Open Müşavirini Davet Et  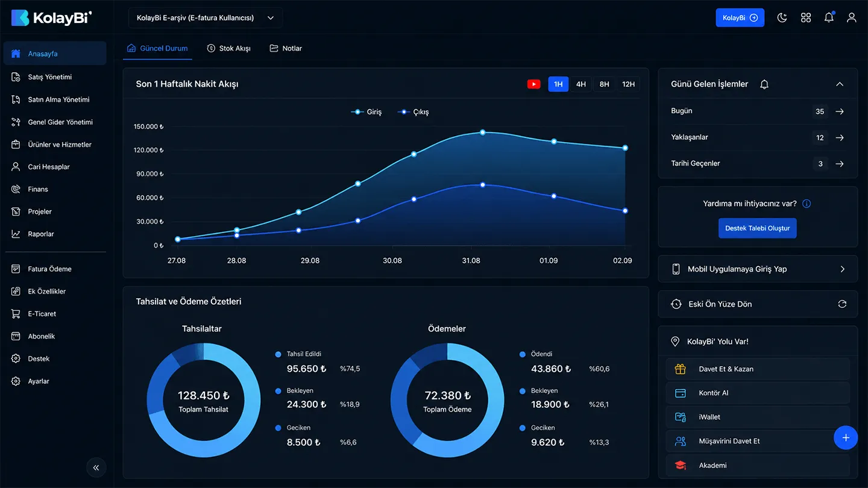758,441
